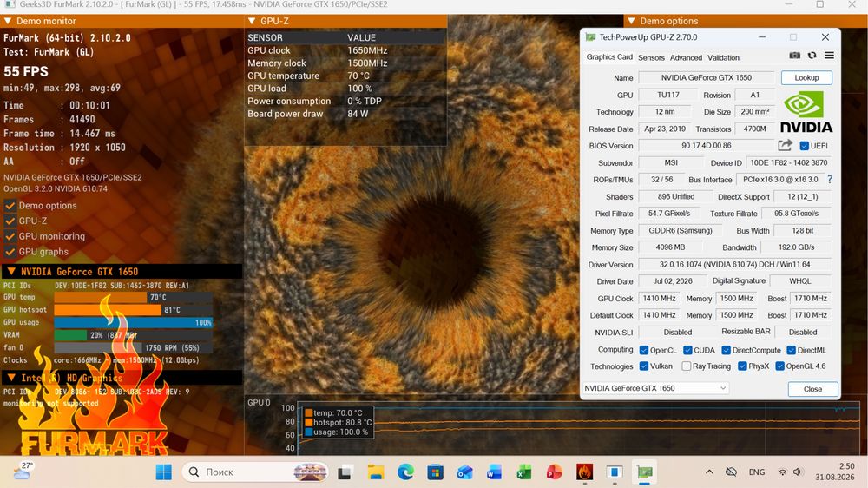868x488 pixels.
Task: Switch to FurMark taskbar icon
Action: (584, 472)
